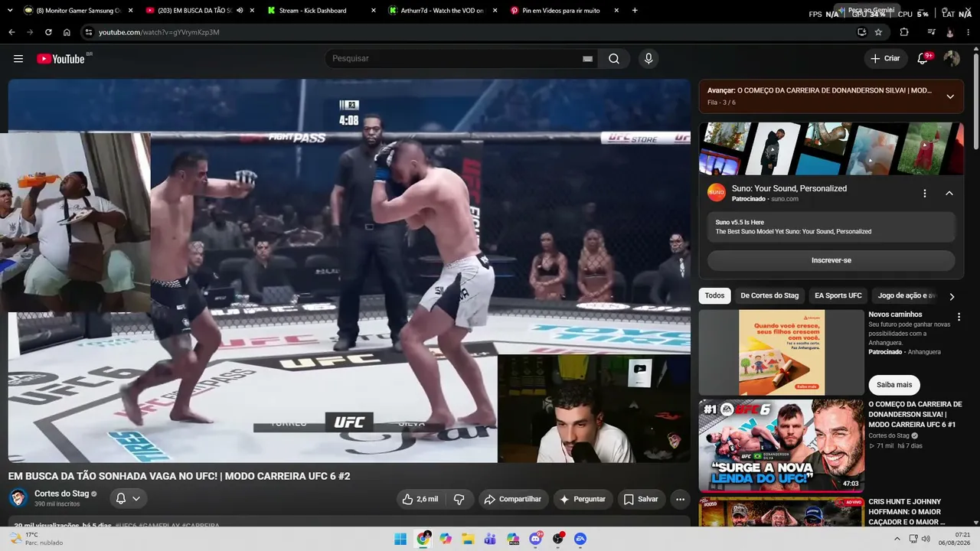This screenshot has height=551, width=980.
Task: Open the on-screen keyboard in search box
Action: 587,59
